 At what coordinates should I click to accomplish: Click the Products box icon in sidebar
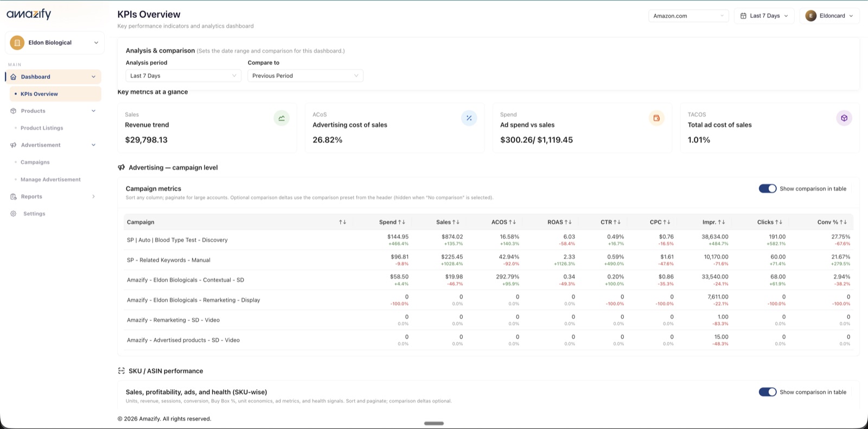click(14, 111)
